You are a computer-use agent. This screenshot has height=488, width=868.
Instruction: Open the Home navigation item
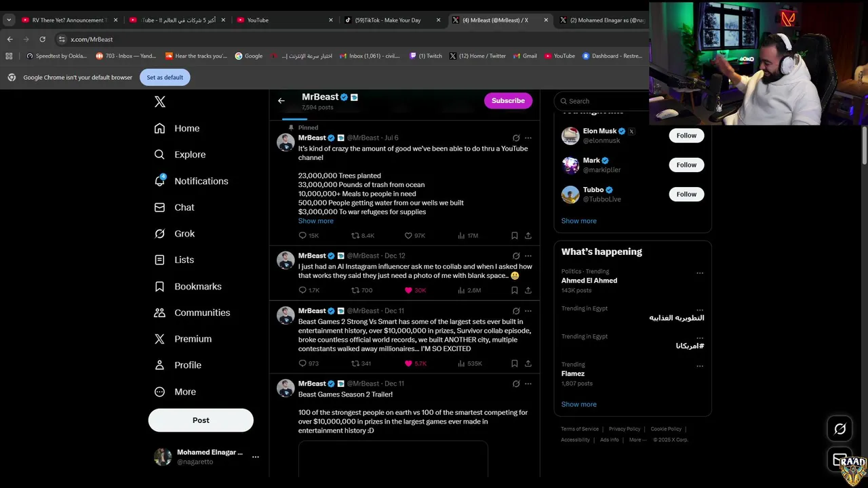[x=177, y=128]
